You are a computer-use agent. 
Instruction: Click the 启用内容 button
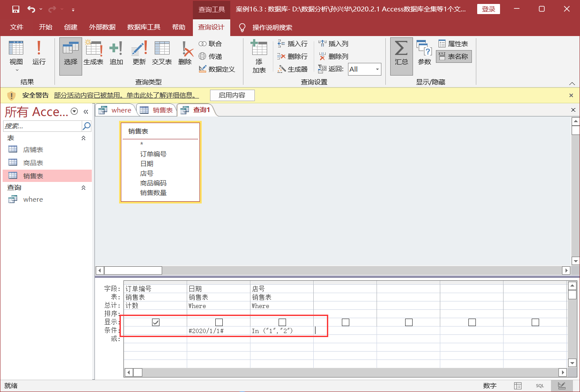point(232,95)
